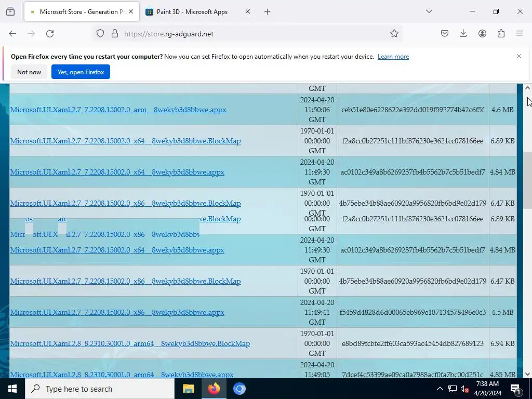Screen dimensions: 532x399
Task: Go back to previous page
Action: click(x=12, y=34)
